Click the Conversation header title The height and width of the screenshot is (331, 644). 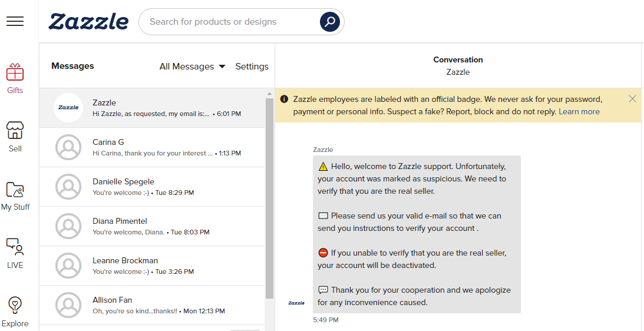tap(458, 60)
